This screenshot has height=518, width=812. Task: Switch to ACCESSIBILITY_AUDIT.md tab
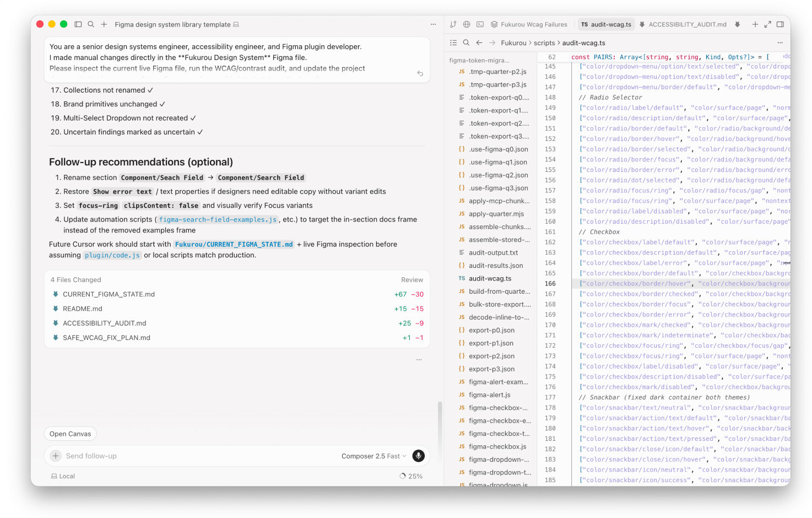point(683,24)
